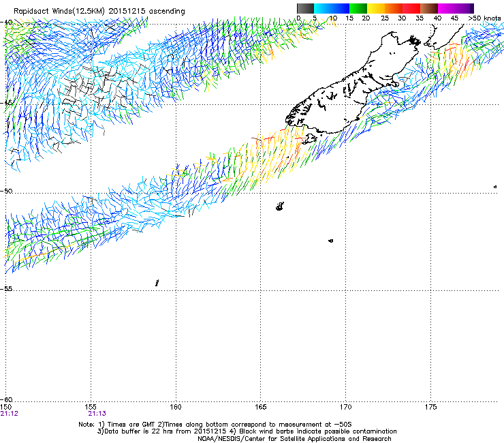504x443 pixels.
Task: Click the '>50 knots' legend label
Action: (x=484, y=18)
